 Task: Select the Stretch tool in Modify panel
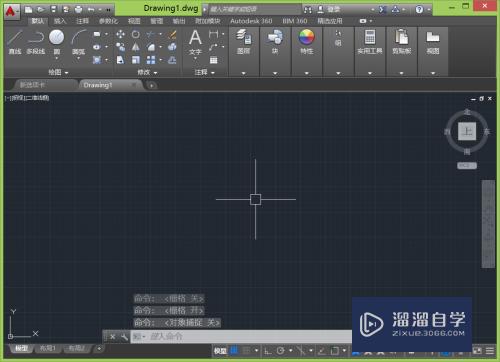120,60
